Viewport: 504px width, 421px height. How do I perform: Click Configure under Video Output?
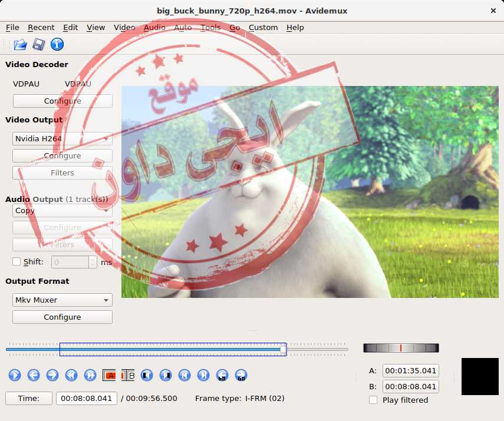(62, 156)
